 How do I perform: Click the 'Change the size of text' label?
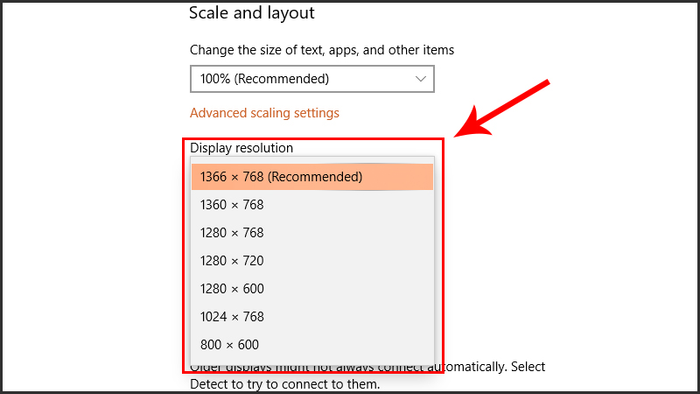(x=322, y=50)
